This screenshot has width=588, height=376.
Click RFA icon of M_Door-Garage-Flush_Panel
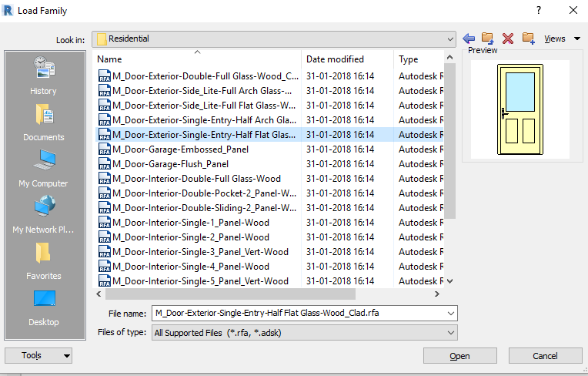pyautogui.click(x=104, y=164)
